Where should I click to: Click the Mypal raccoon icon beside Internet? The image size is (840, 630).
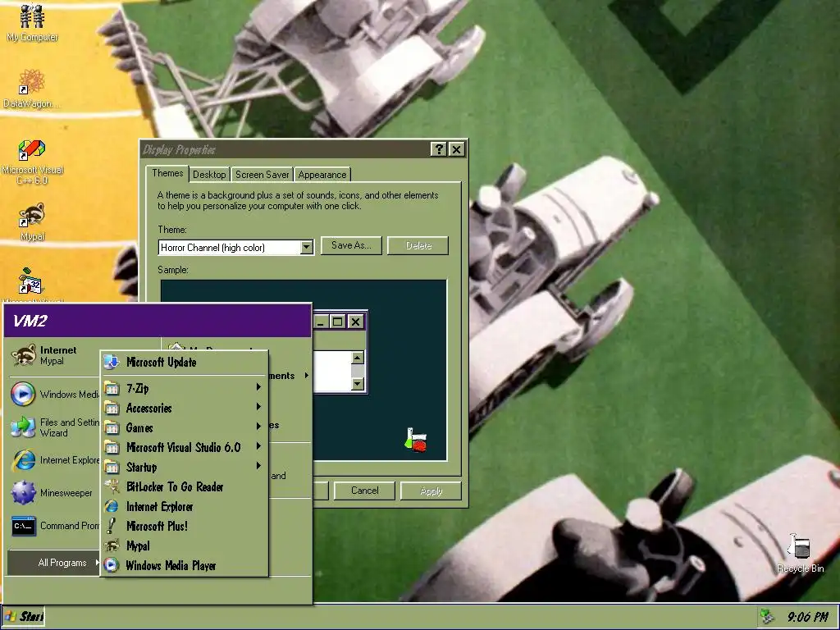(x=24, y=355)
